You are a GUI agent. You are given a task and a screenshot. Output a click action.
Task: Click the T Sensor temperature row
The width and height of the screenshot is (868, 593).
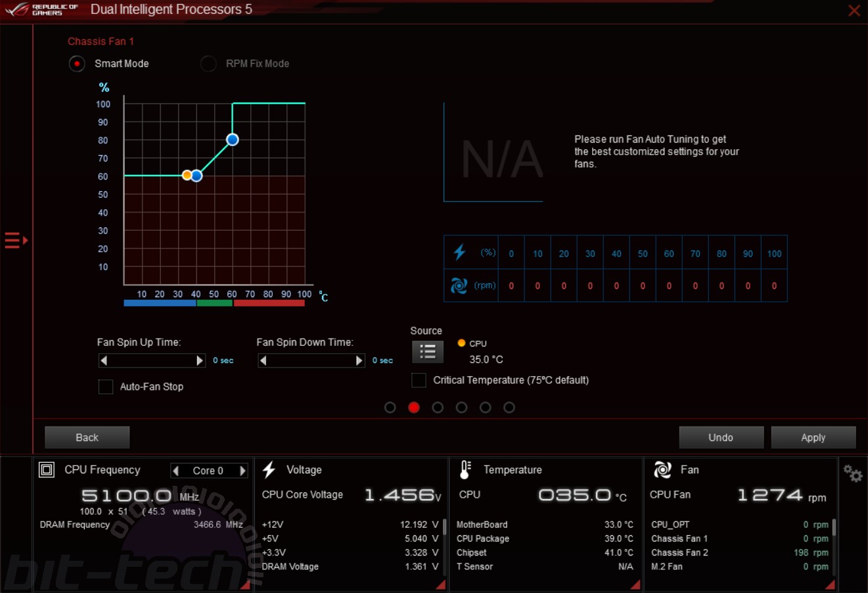click(x=545, y=567)
